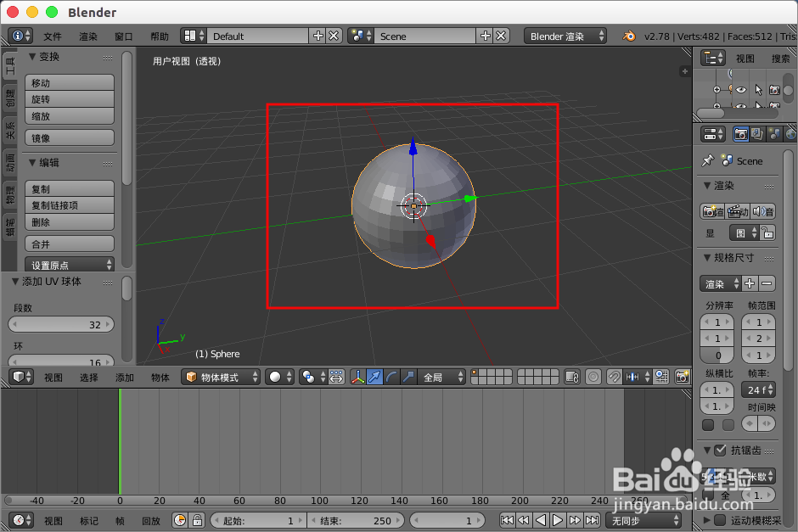Switch to the Render Layers properties tab

(x=757, y=133)
